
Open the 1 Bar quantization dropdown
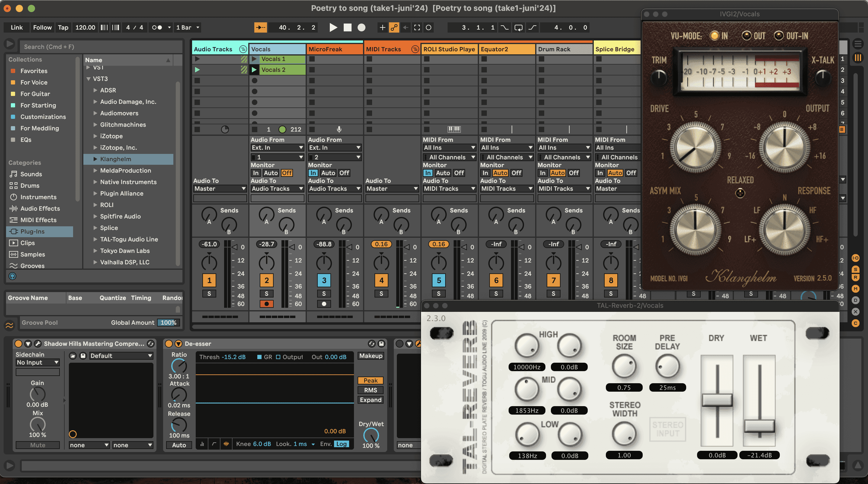click(x=188, y=27)
